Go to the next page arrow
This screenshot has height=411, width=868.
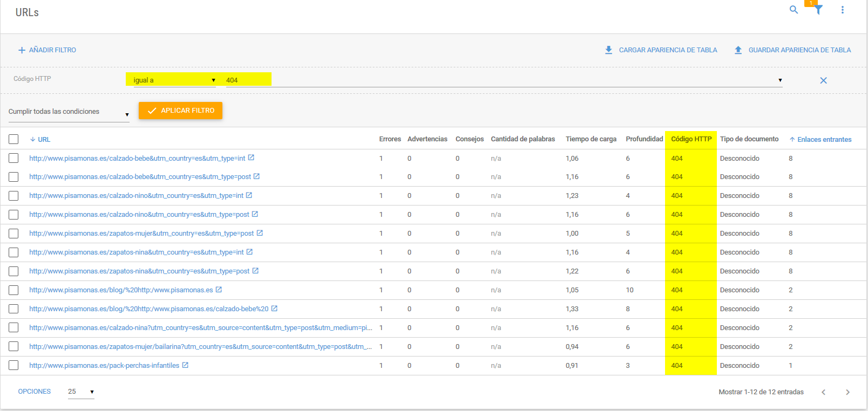[x=847, y=392]
